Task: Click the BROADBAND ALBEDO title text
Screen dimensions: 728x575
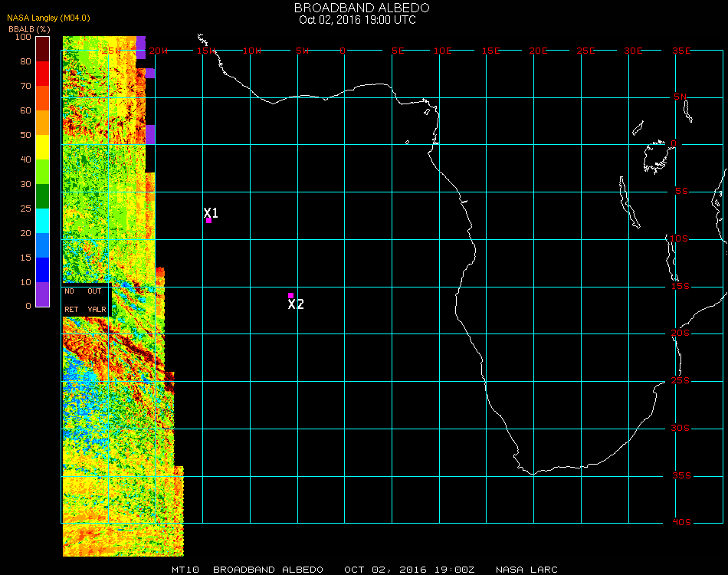Action: [356, 8]
